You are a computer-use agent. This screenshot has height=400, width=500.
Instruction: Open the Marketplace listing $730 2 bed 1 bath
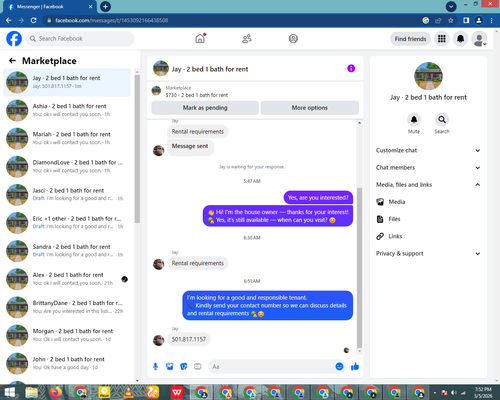pos(197,91)
